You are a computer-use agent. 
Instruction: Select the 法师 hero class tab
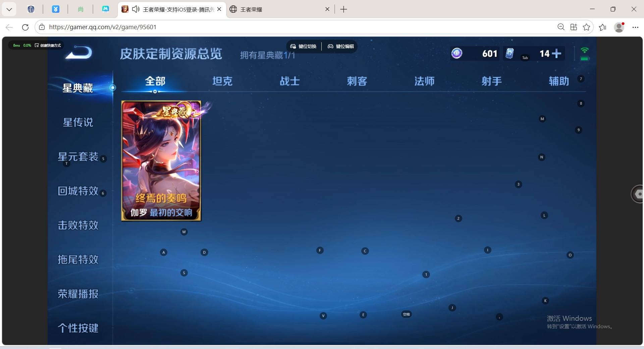click(424, 81)
